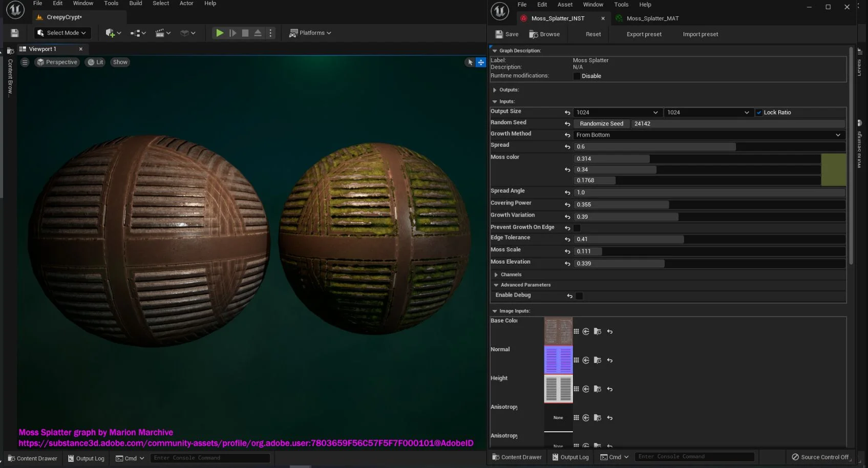The height and width of the screenshot is (468, 868).
Task: Enable Prevent Growth On Edge checkbox
Action: tap(577, 228)
